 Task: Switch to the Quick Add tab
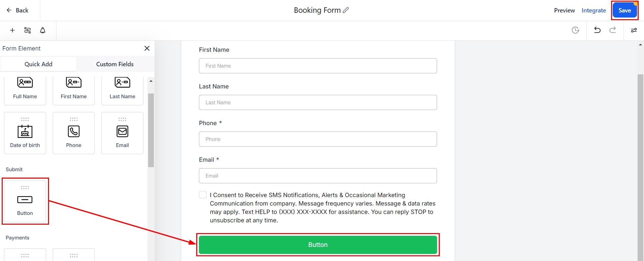38,64
